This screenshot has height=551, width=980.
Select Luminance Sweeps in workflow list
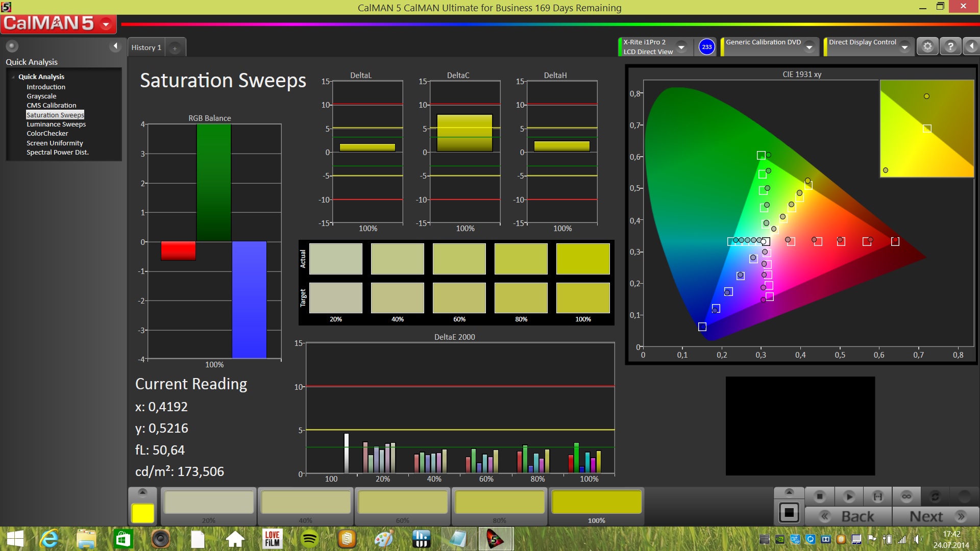pyautogui.click(x=56, y=124)
